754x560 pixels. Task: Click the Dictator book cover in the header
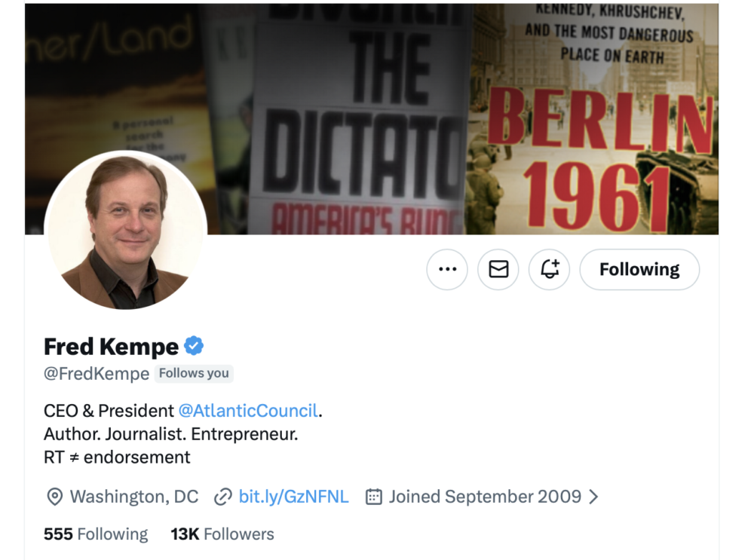(x=362, y=121)
